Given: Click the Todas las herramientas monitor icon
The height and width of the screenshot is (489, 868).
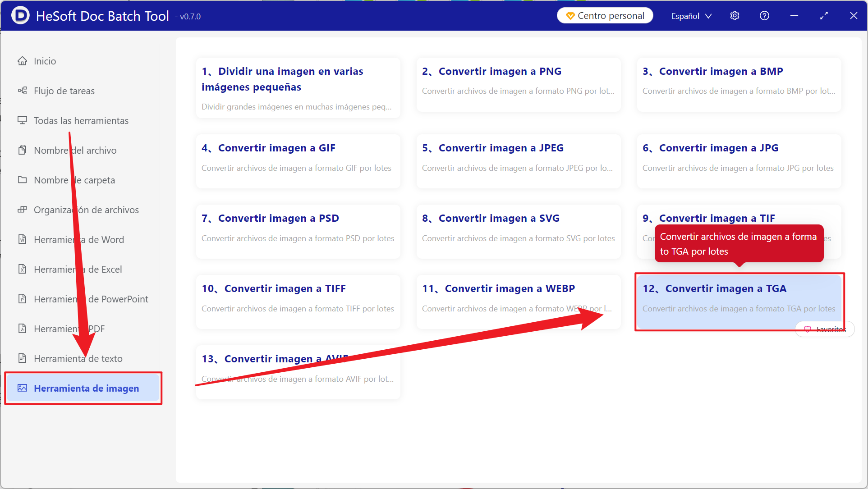Looking at the screenshot, I should [22, 120].
